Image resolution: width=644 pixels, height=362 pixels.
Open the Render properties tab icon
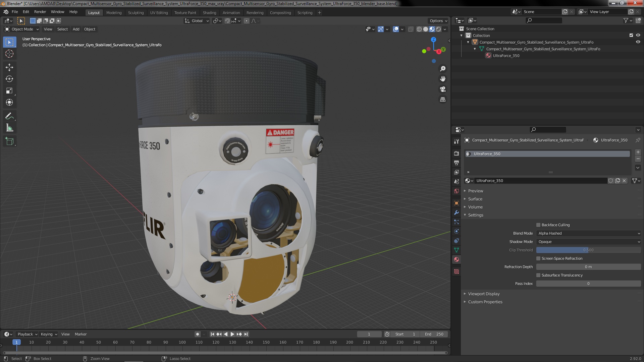tap(457, 153)
